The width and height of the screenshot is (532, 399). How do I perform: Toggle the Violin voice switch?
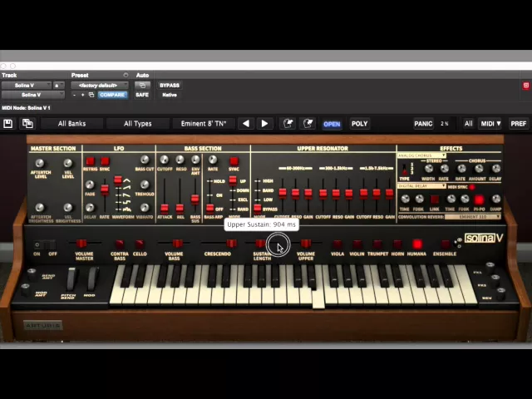(357, 244)
